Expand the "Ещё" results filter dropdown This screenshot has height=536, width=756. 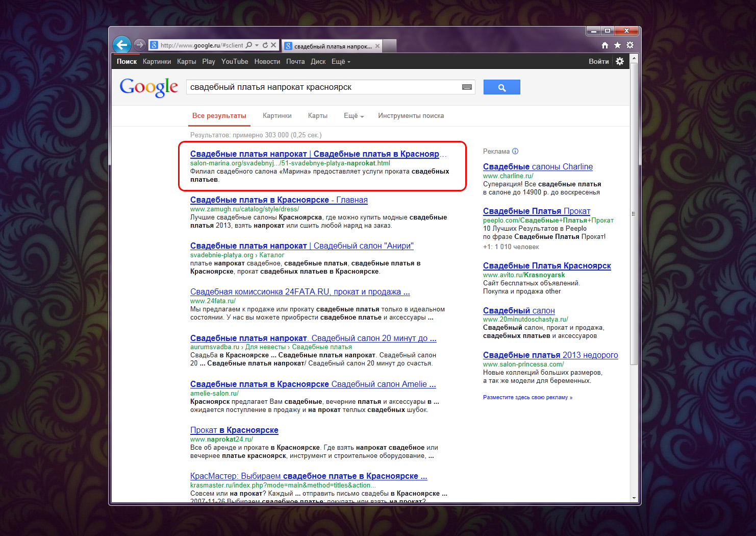pyautogui.click(x=354, y=116)
